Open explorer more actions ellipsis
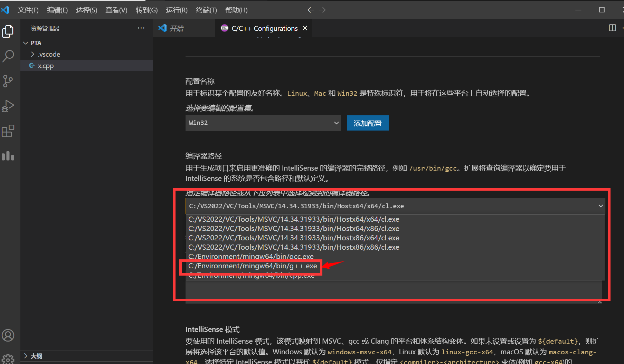 coord(141,28)
